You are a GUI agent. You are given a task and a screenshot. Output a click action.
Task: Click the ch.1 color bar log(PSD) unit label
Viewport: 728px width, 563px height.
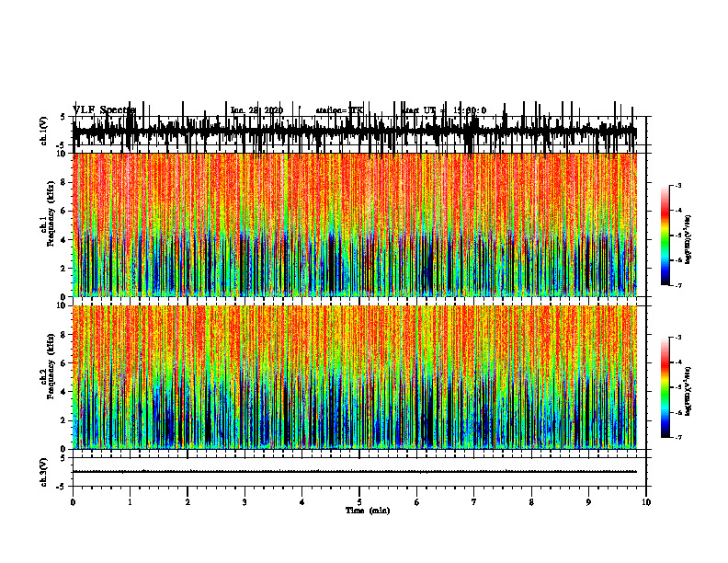pos(688,239)
